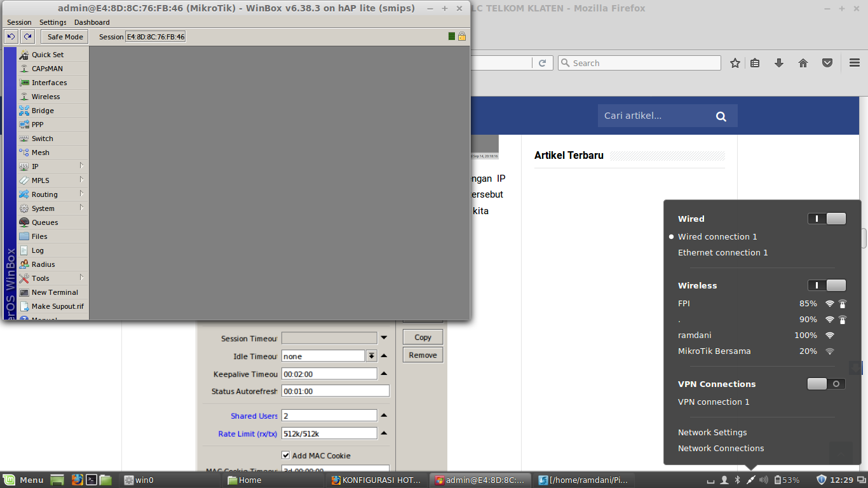Select VPN connection 1

(x=714, y=402)
